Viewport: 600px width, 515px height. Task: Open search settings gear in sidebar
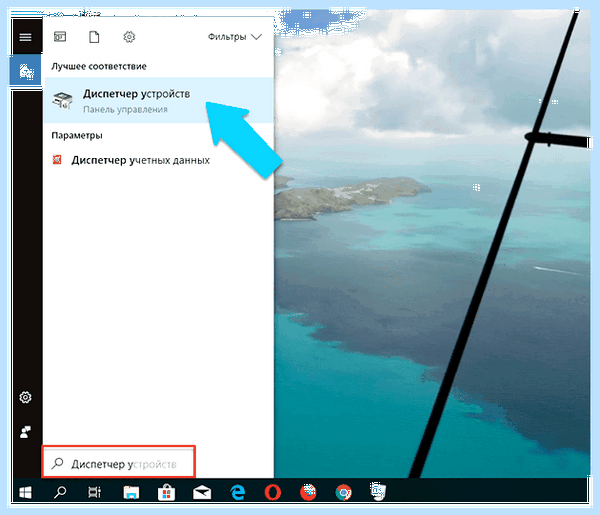pos(26,397)
